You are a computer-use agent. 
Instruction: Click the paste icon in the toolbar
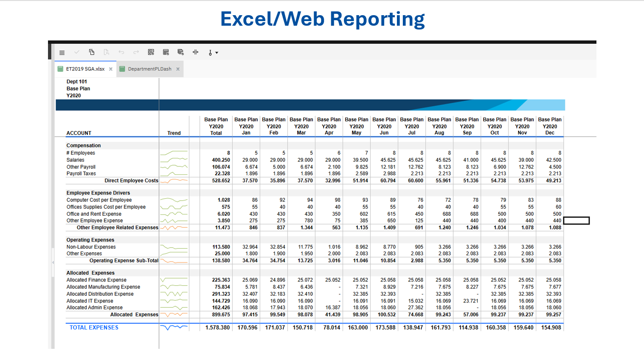[106, 52]
